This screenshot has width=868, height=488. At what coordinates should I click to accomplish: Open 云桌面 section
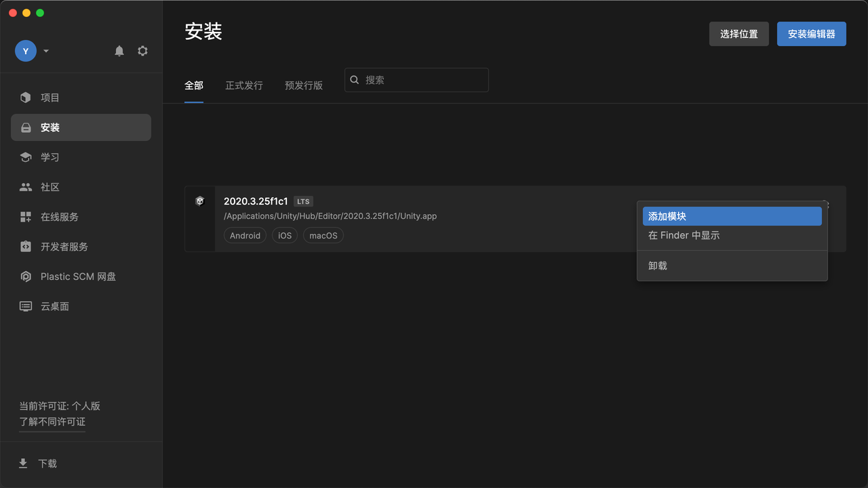point(81,306)
